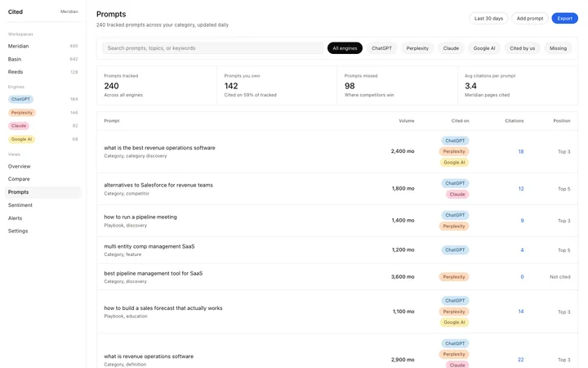Click the Add prompt button
This screenshot has height=368, width=588.
[x=529, y=18]
